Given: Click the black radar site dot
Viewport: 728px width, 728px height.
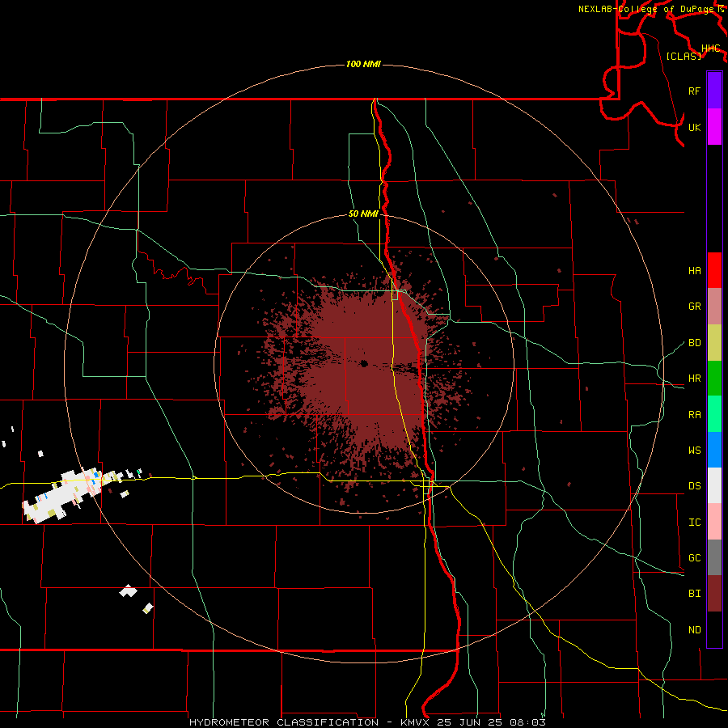Looking at the screenshot, I should coord(363,363).
